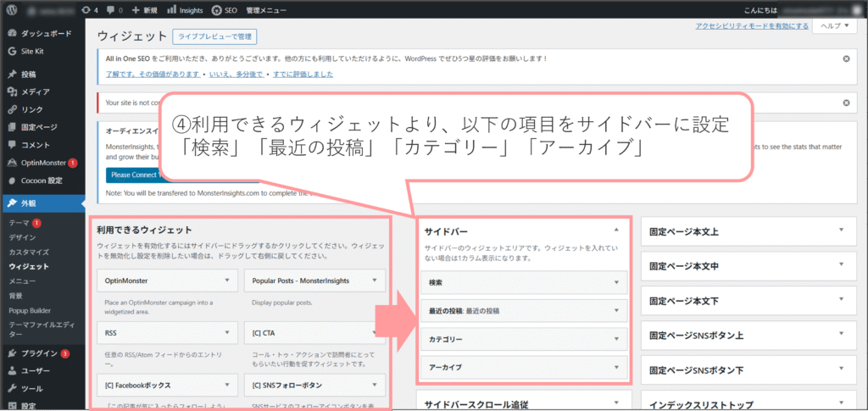
Task: Dismiss the red site error notice
Action: coord(846,103)
